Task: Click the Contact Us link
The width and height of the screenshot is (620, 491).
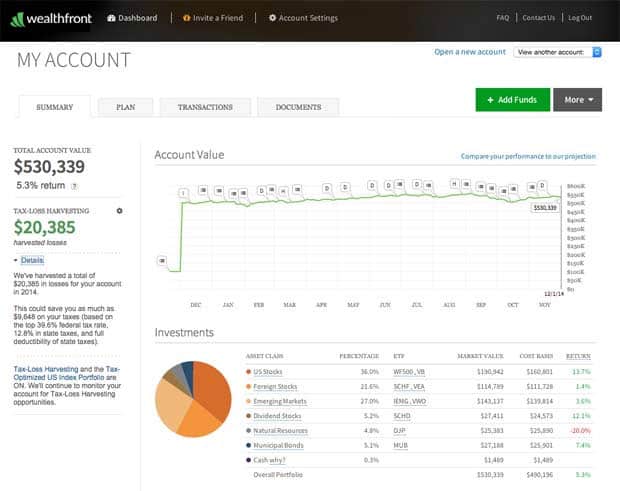Action: click(539, 18)
